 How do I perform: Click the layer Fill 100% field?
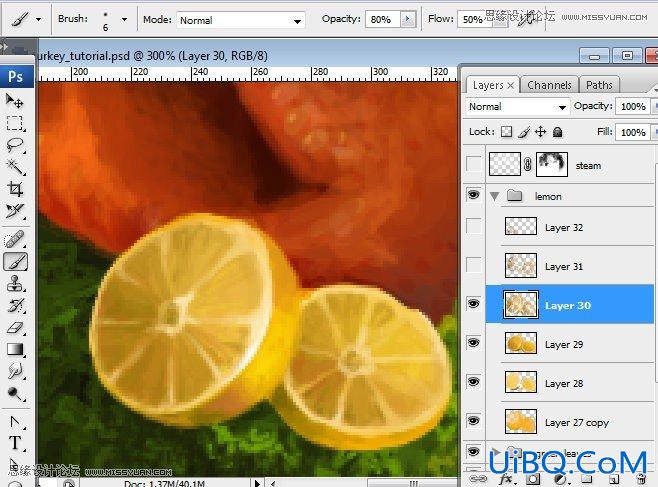point(633,132)
